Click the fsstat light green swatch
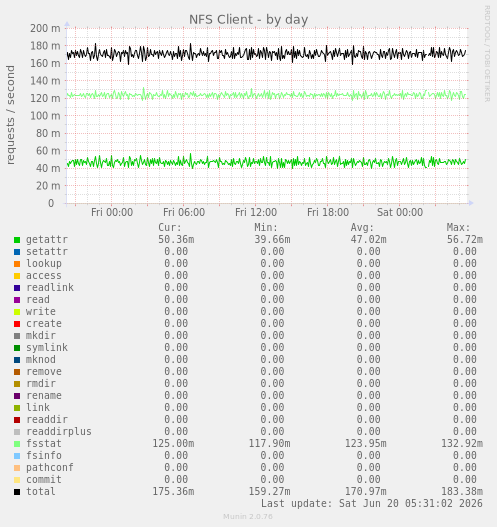Viewport: 497px width, 527px height. pyautogui.click(x=17, y=444)
